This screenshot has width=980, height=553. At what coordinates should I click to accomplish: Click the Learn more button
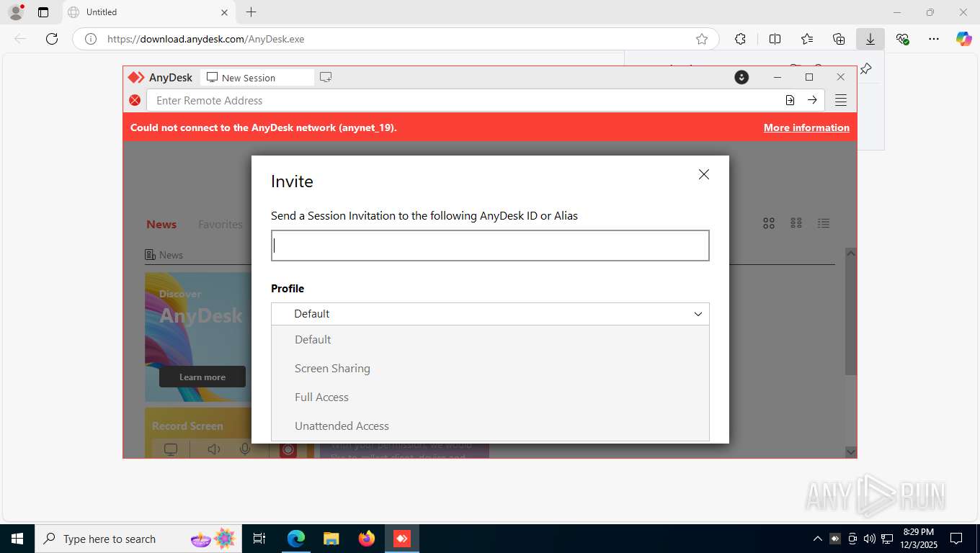[202, 377]
